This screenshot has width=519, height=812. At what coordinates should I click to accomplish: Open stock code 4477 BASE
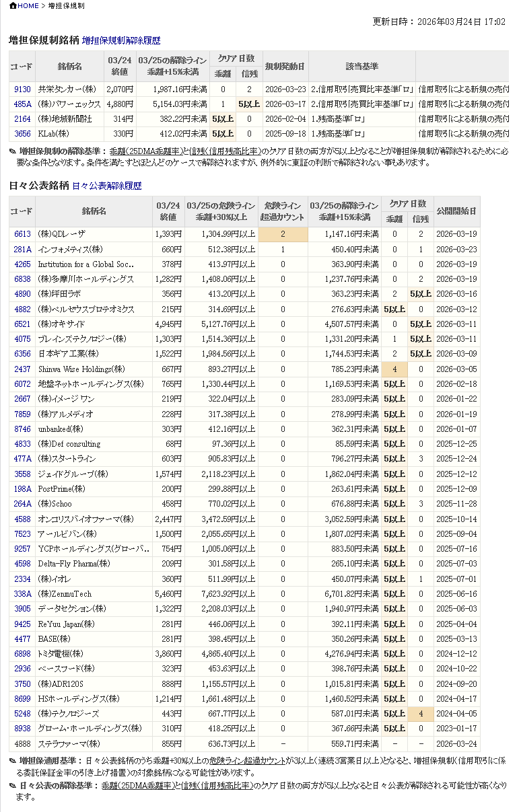[x=22, y=639]
